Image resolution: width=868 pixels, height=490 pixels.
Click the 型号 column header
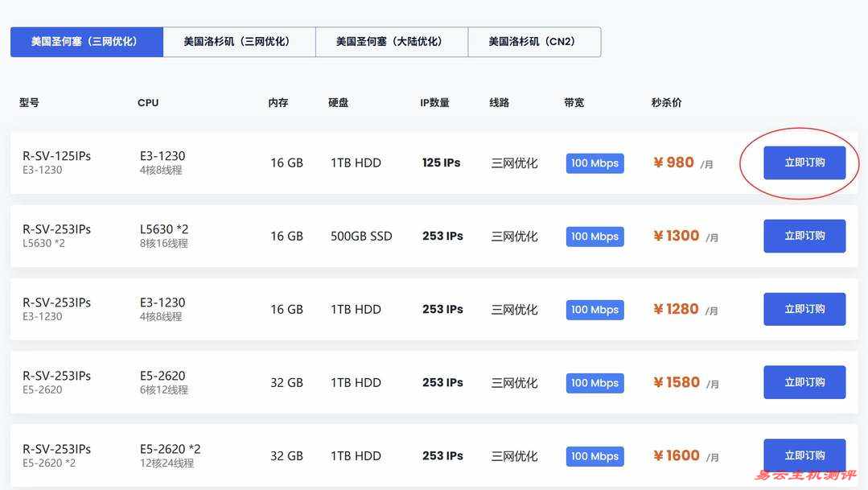coord(29,103)
